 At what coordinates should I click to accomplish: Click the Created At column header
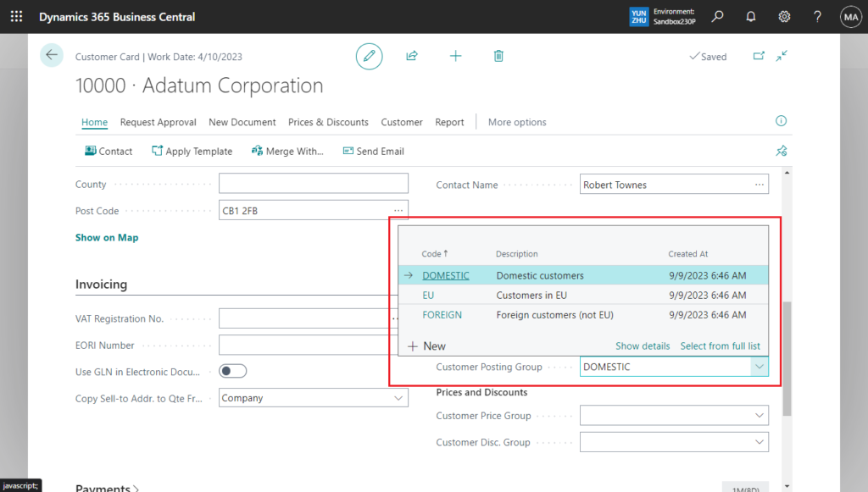[688, 254]
